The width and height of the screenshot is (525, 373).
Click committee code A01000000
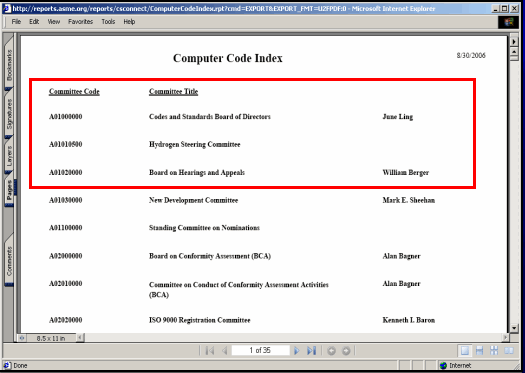coord(66,117)
